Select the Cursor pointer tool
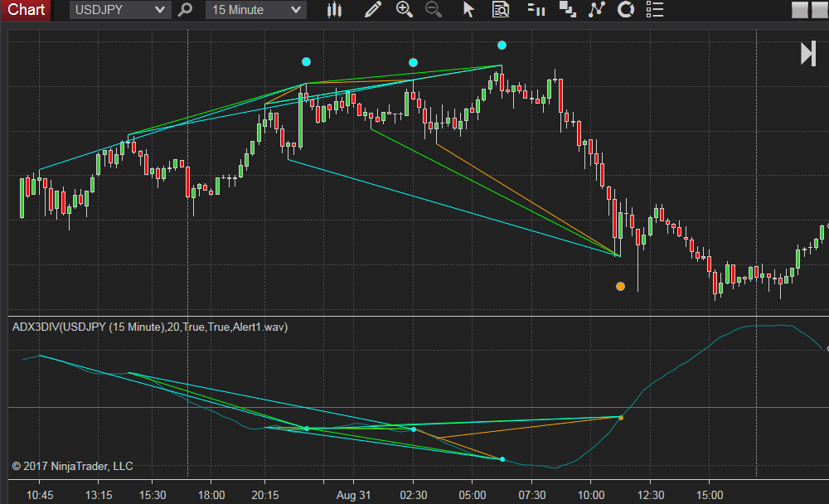829x504 pixels. tap(468, 10)
